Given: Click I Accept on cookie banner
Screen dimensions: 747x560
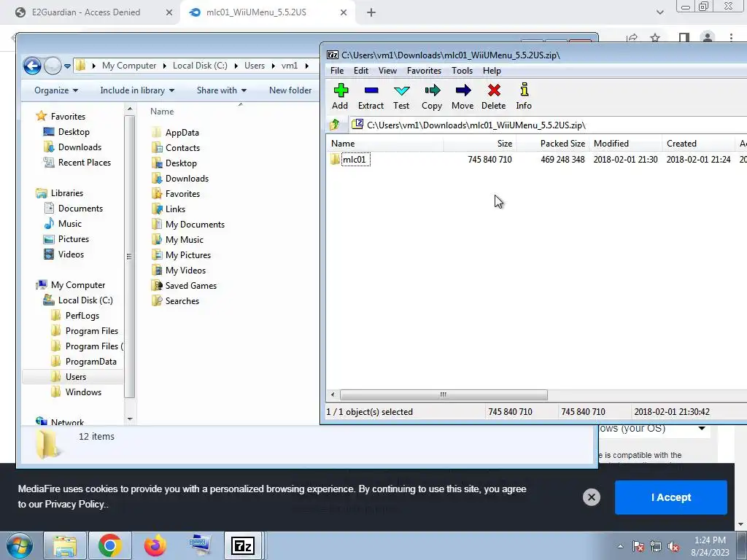Looking at the screenshot, I should click(671, 497).
